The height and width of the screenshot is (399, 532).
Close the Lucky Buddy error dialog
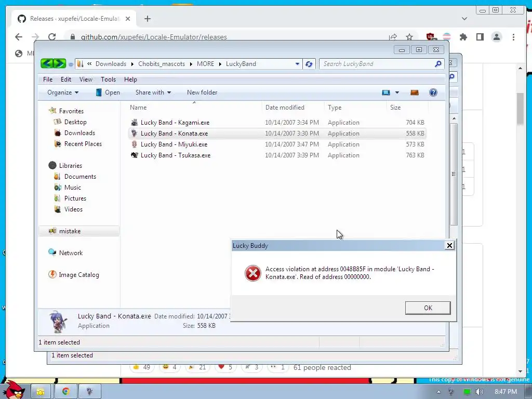[449, 245]
